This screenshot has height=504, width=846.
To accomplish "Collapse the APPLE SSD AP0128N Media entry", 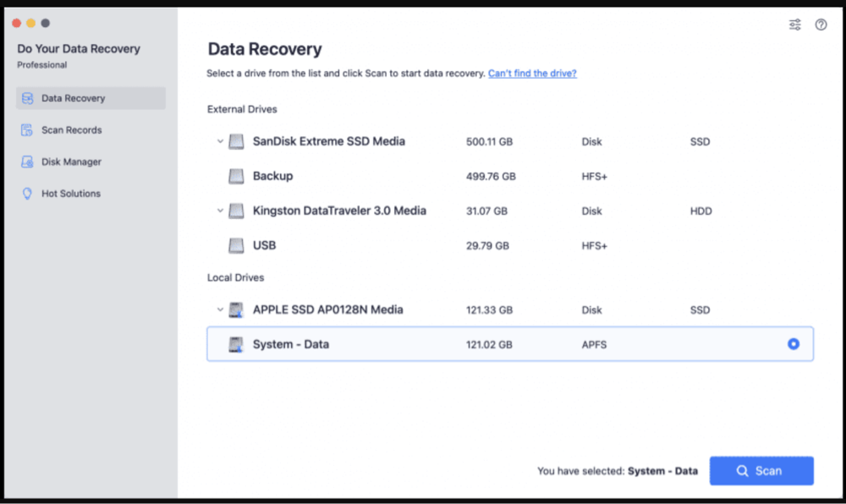I will (x=219, y=310).
